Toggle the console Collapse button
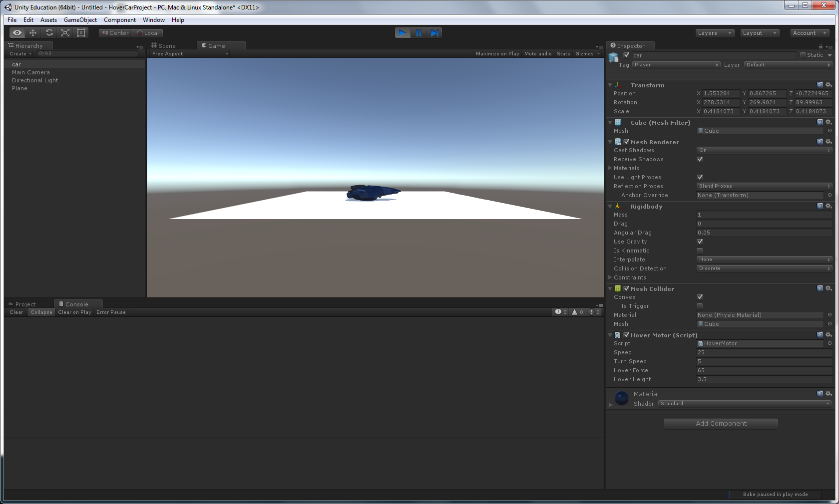Image resolution: width=839 pixels, height=504 pixels. pos(41,312)
